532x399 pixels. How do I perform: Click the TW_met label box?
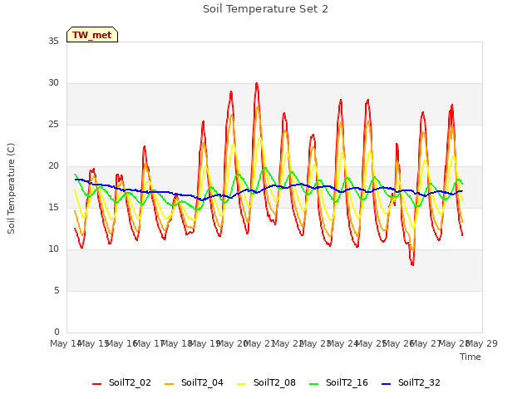pos(92,35)
